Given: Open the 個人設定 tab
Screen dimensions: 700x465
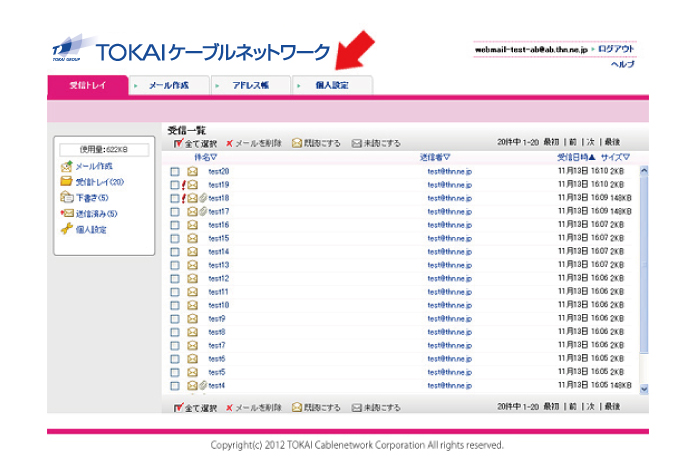Looking at the screenshot, I should point(332,85).
